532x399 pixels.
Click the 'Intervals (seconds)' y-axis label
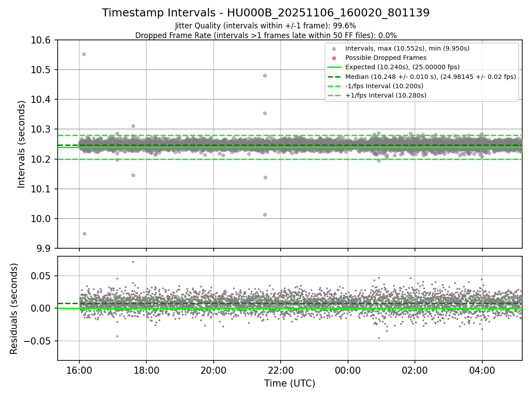21,144
